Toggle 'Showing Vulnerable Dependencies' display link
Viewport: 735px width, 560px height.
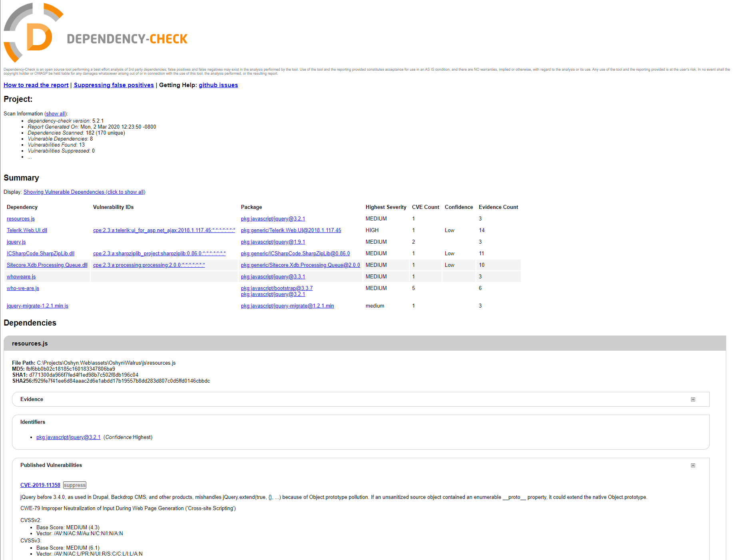[84, 192]
